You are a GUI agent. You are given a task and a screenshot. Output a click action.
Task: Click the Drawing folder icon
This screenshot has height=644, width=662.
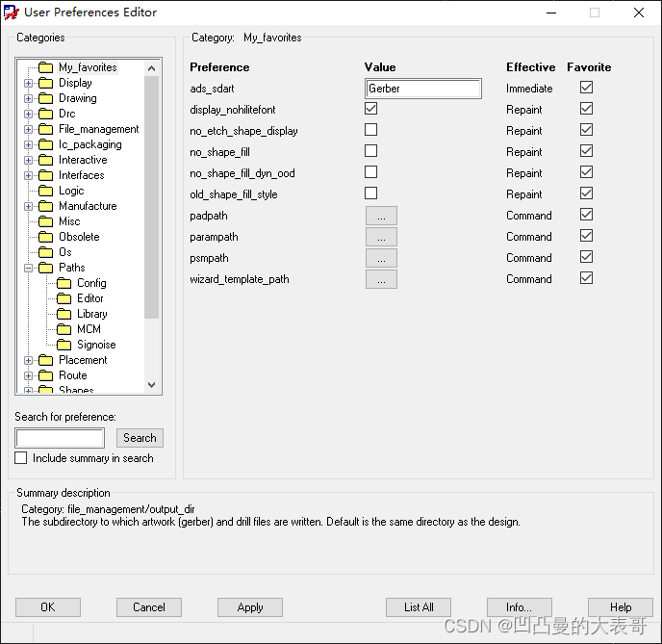45,98
